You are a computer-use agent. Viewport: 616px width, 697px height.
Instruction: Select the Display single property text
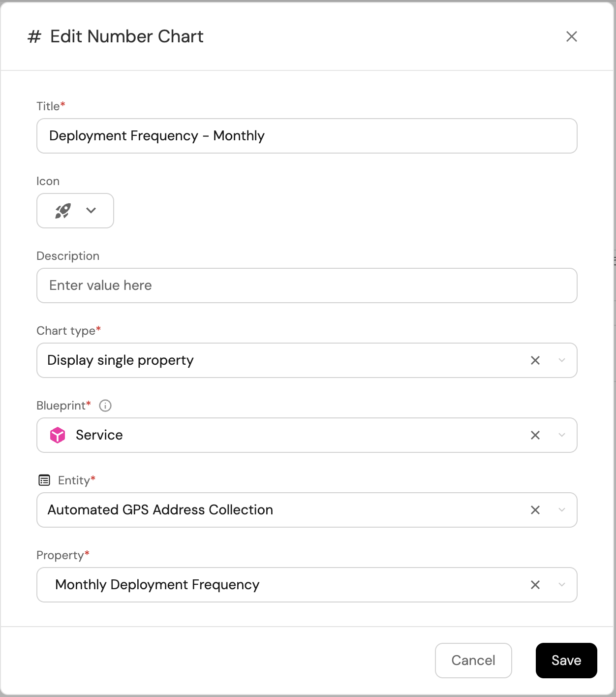pyautogui.click(x=121, y=360)
